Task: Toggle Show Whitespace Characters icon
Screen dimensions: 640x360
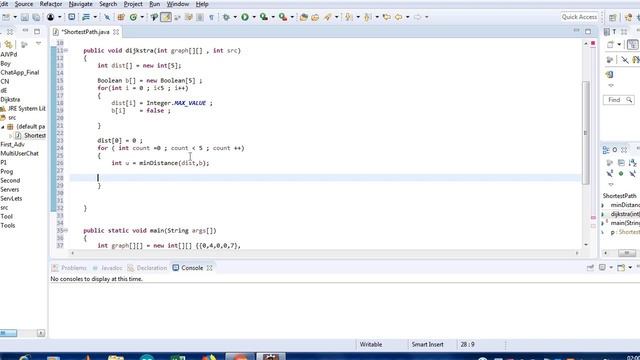Action: (211, 17)
